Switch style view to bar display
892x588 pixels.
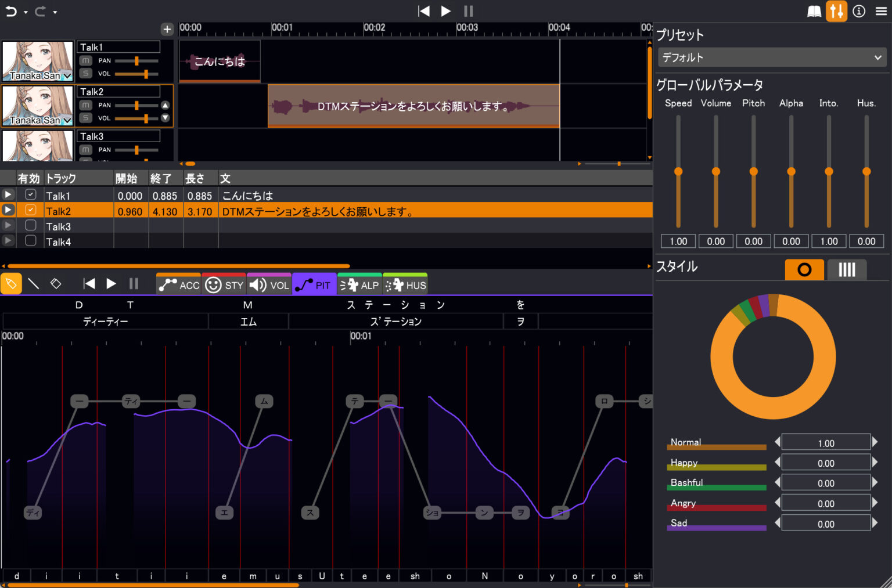[846, 269]
